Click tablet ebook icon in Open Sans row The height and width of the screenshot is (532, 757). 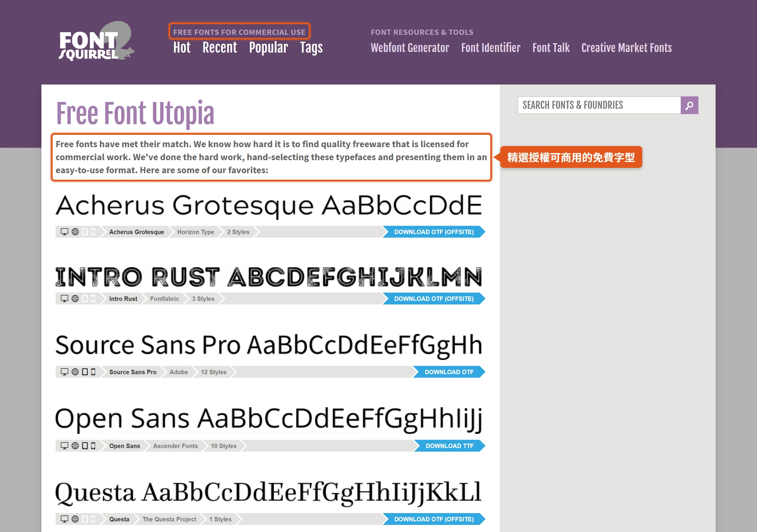tap(85, 446)
